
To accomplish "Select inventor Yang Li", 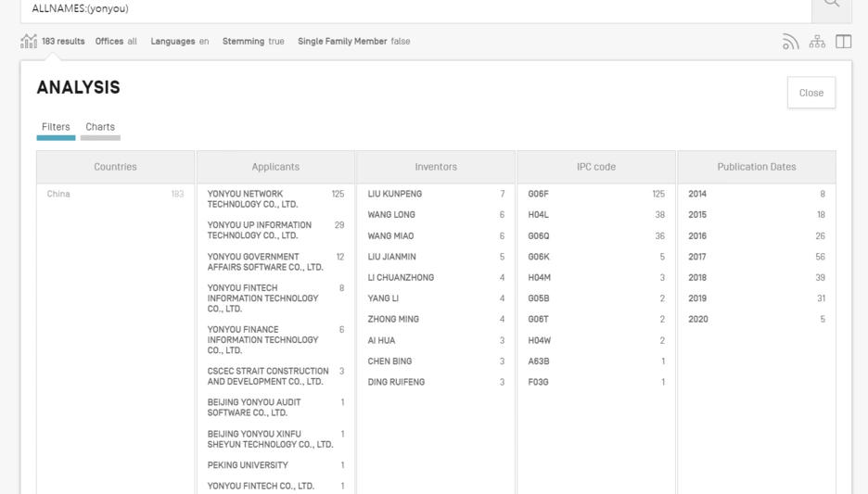I will pos(436,298).
